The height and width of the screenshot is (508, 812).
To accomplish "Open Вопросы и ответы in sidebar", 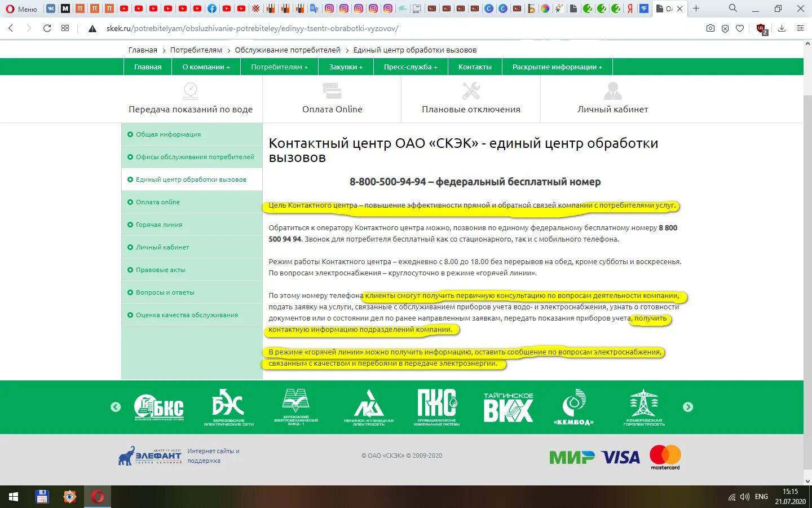I will (192, 292).
